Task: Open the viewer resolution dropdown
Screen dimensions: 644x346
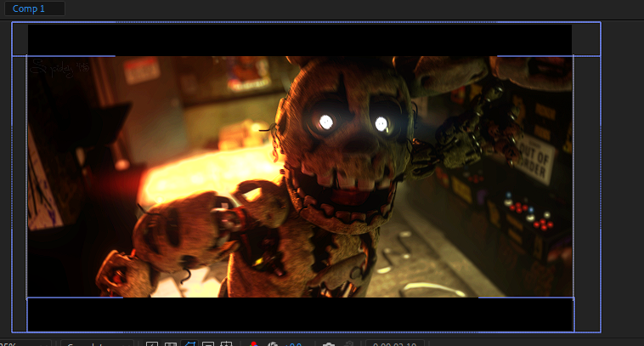Action: click(x=98, y=343)
